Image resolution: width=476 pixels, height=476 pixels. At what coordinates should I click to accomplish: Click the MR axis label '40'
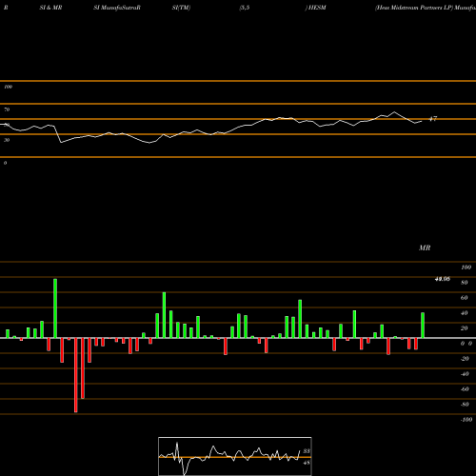coord(464,313)
